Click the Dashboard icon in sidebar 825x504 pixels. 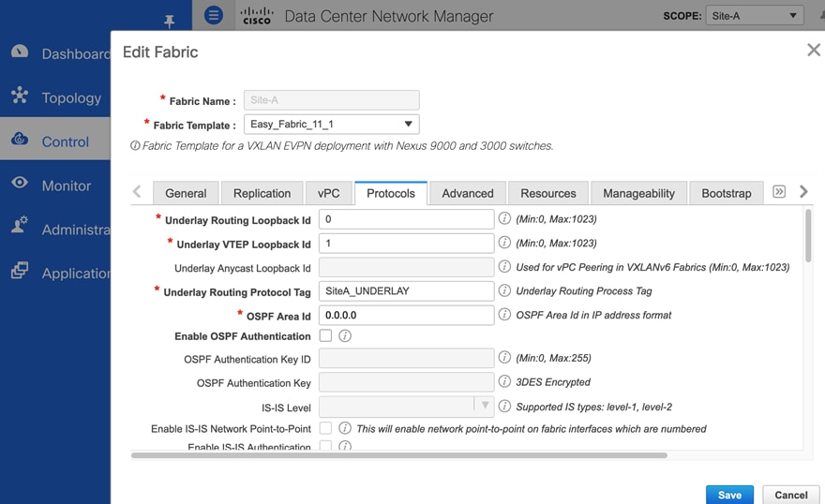coord(20,52)
